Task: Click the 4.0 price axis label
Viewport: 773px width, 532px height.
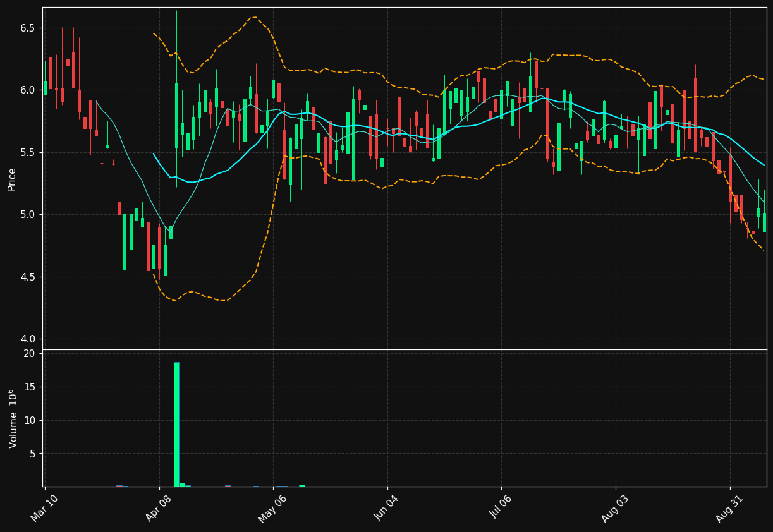Action: (29, 339)
